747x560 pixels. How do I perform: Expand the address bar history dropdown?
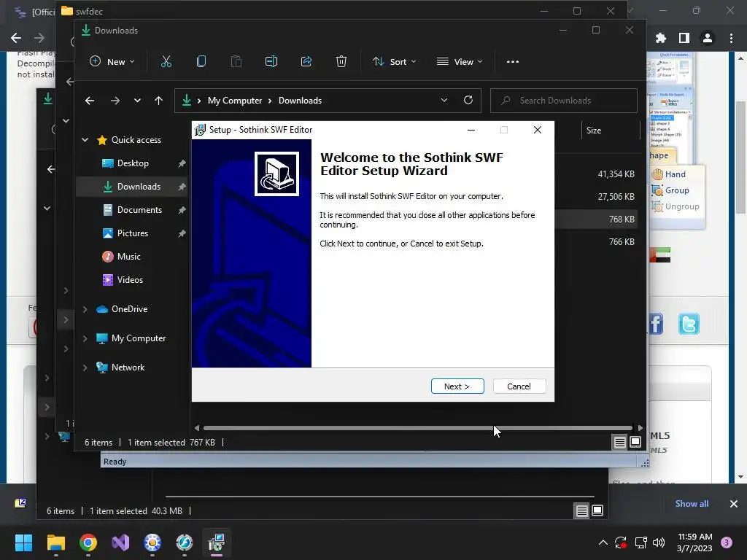point(444,101)
